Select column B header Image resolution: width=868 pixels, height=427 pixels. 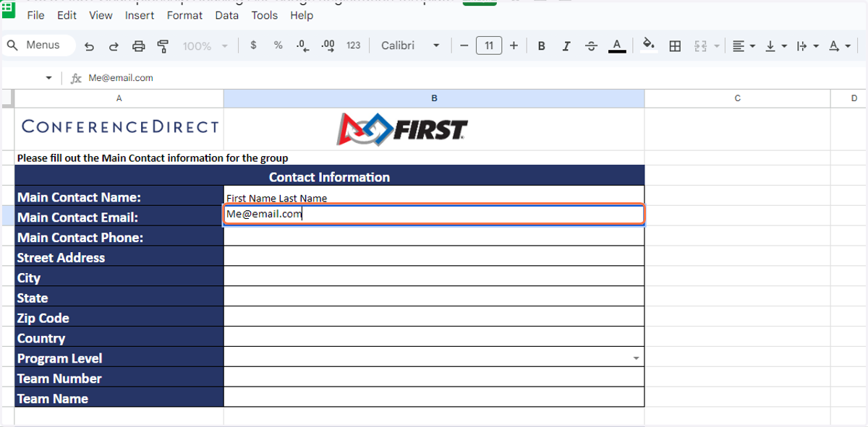tap(434, 98)
